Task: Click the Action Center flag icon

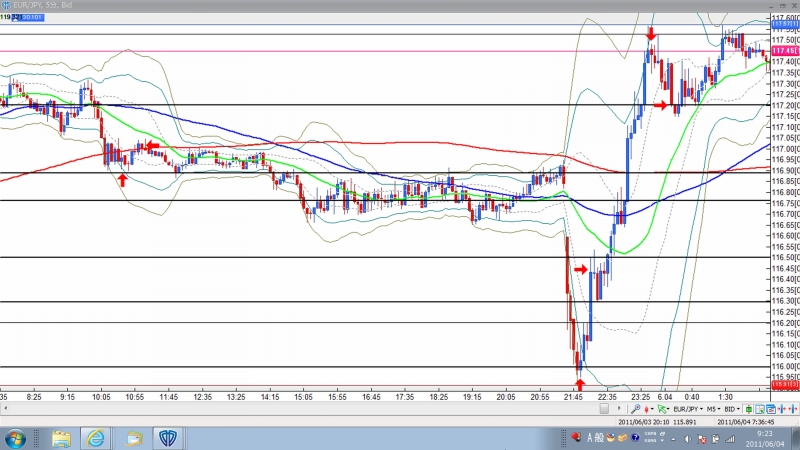Action: pos(702,439)
